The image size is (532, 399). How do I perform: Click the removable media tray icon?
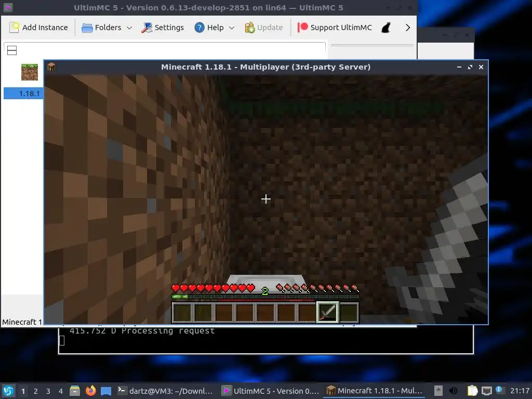click(x=438, y=391)
